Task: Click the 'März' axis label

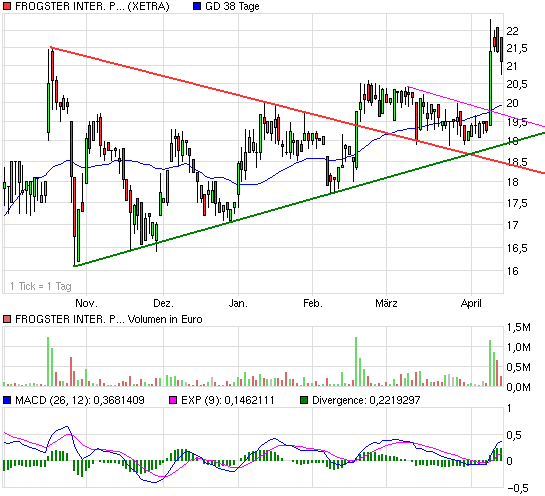Action: tap(386, 303)
